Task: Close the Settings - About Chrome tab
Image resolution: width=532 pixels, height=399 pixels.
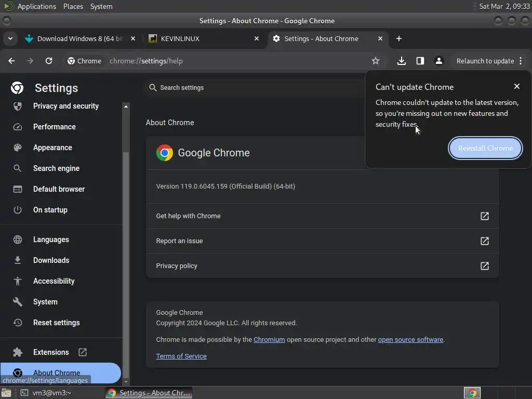Action: pyautogui.click(x=380, y=38)
